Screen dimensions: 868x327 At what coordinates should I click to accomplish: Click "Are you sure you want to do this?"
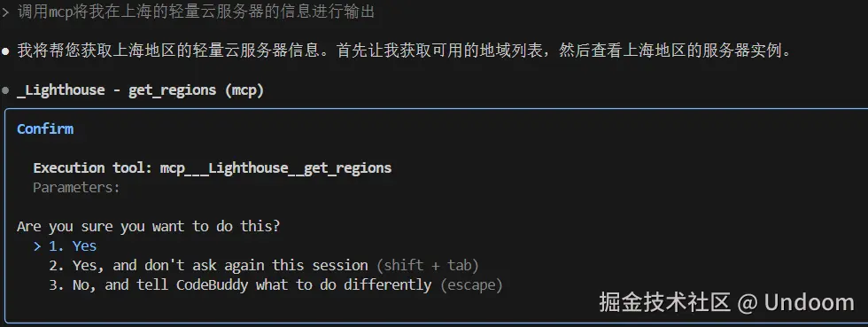149,226
